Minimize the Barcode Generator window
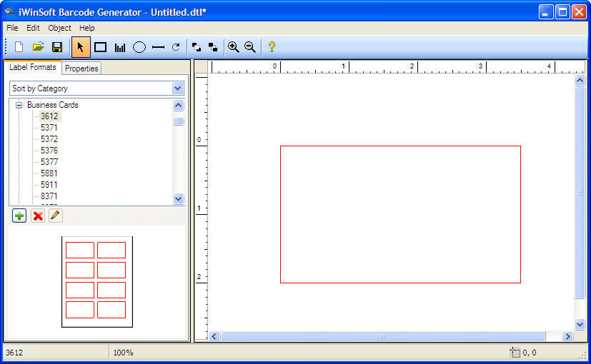 (x=545, y=12)
